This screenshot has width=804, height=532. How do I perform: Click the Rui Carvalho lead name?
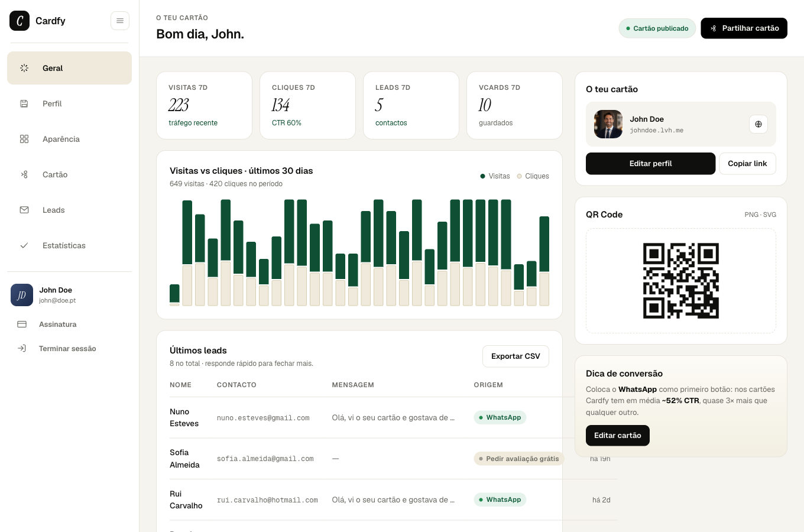(x=186, y=499)
